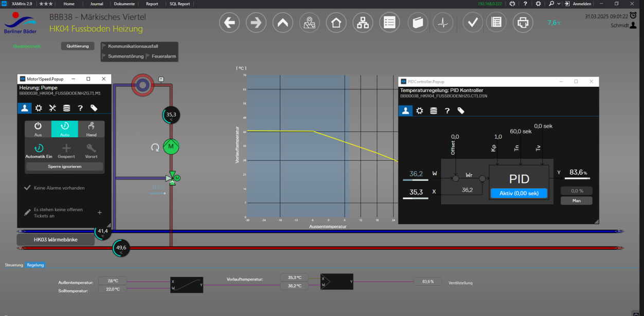Set pump operating mode to Hand

(x=91, y=129)
